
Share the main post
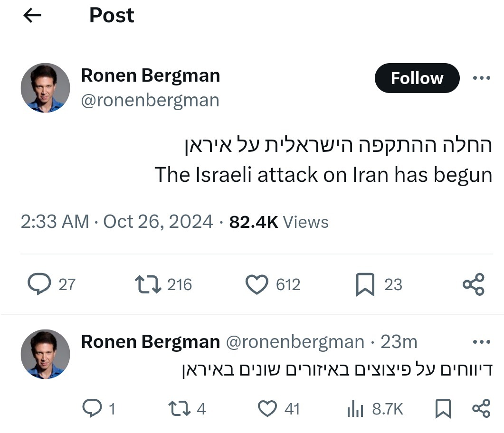[x=473, y=284]
